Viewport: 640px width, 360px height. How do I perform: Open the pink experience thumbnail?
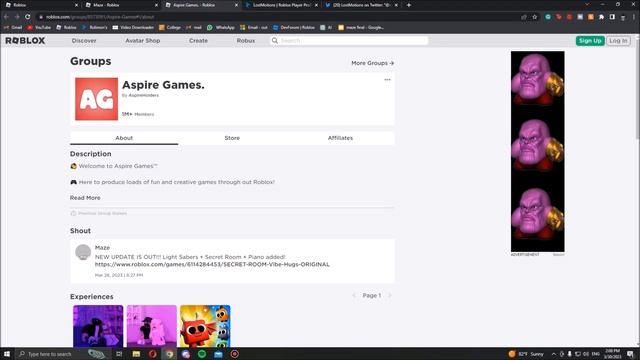click(151, 326)
